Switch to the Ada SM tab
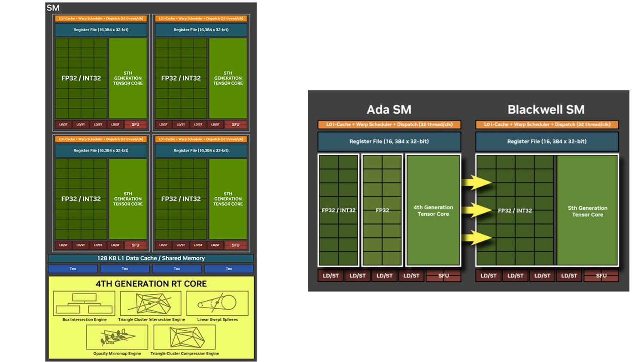 389,110
